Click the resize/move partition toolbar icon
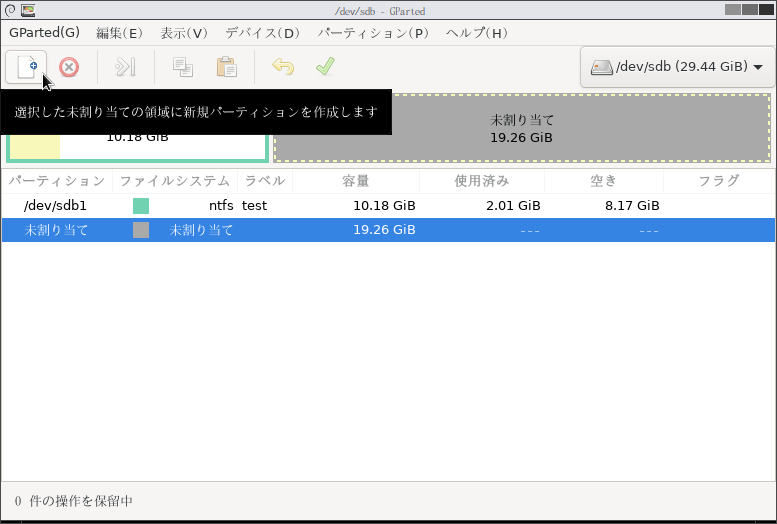The height and width of the screenshot is (524, 777). tap(125, 67)
